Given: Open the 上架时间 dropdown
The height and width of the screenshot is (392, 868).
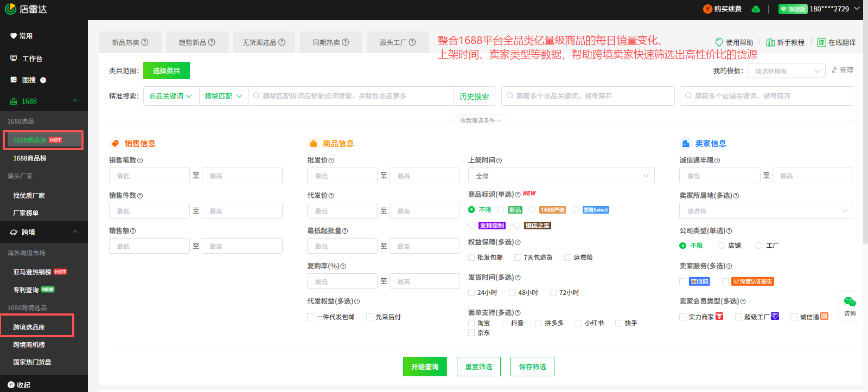Looking at the screenshot, I should [561, 176].
